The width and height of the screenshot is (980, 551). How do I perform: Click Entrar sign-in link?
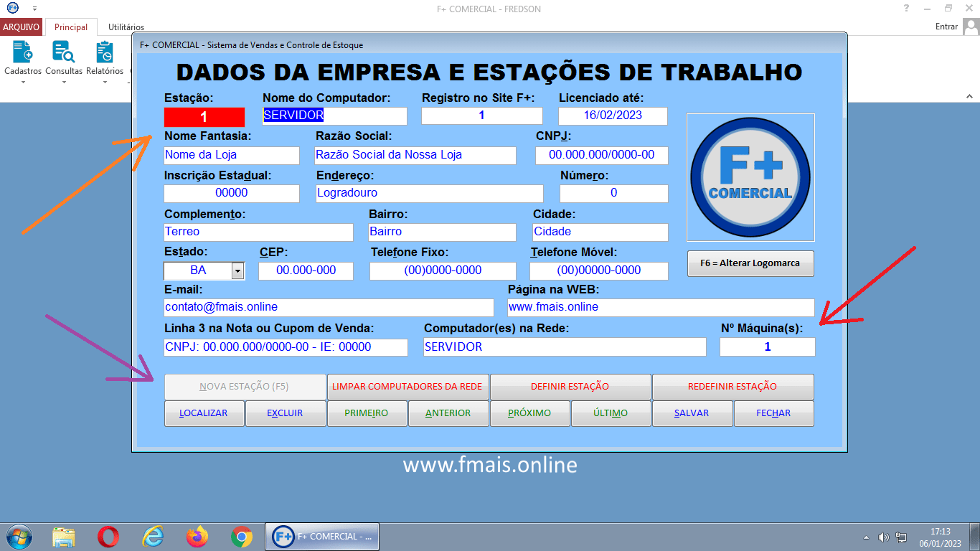click(946, 27)
